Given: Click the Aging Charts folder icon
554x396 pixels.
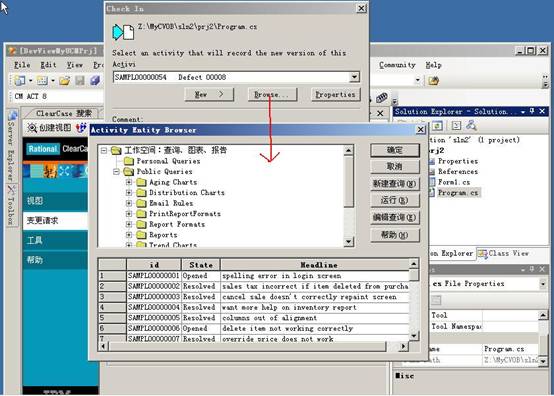Looking at the screenshot, I should [141, 182].
